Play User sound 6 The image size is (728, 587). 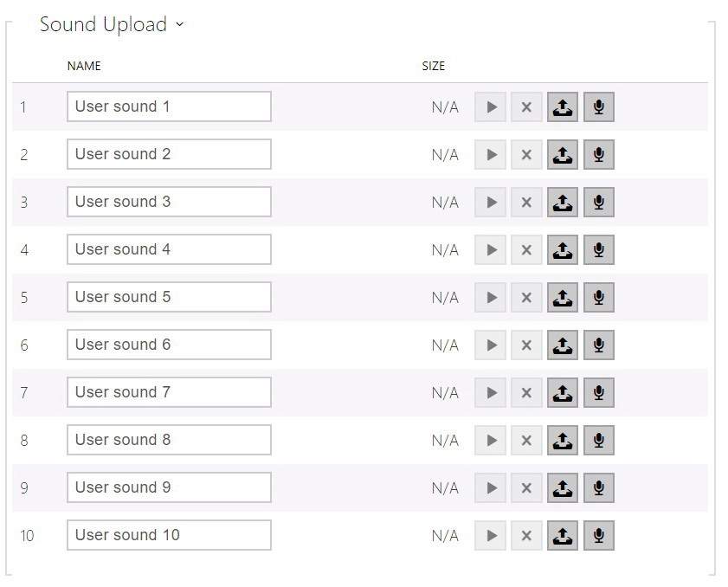click(x=489, y=345)
